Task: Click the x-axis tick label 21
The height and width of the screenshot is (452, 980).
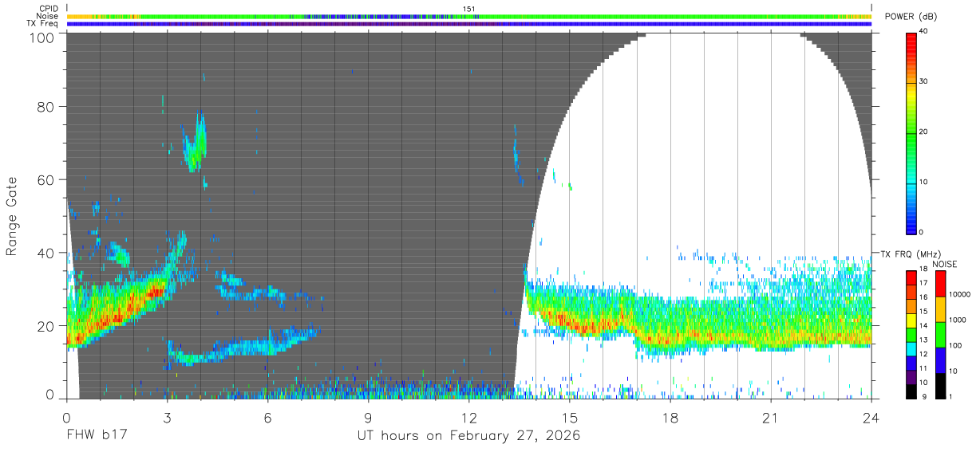Action: pyautogui.click(x=770, y=418)
